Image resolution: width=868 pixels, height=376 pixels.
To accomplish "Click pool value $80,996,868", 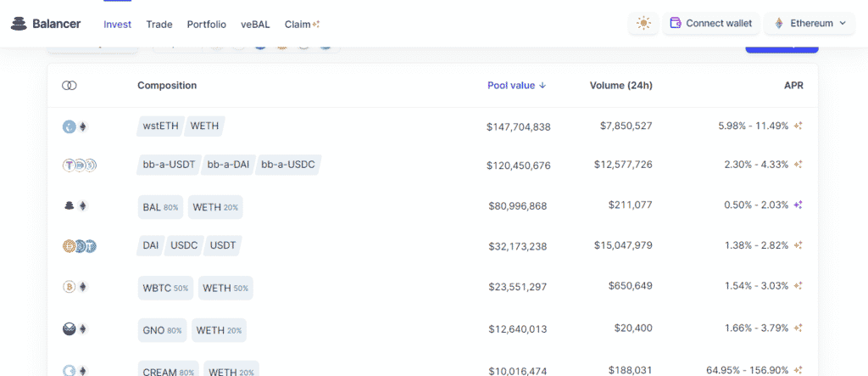I will pos(518,205).
